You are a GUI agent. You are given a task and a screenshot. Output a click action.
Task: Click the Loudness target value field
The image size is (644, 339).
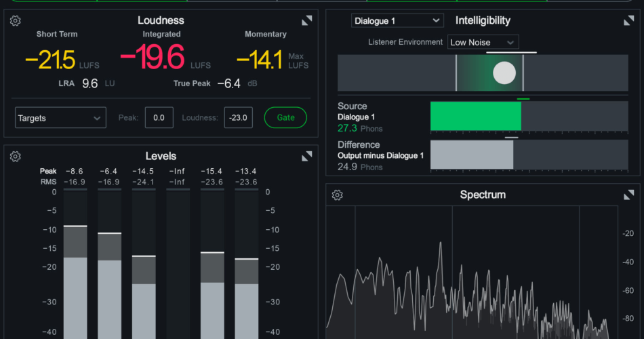coord(238,117)
